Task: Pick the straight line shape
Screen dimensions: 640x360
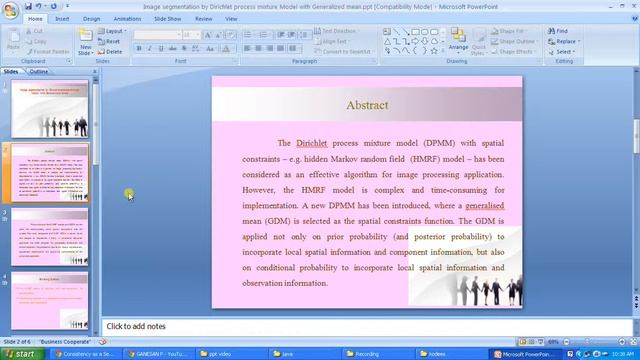Action: coord(396,31)
